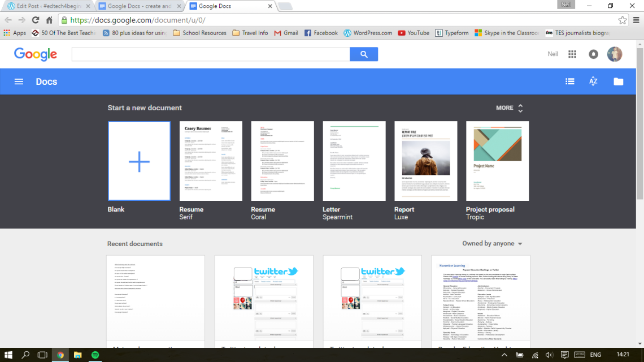The height and width of the screenshot is (362, 644).
Task: Switch documents to list view
Action: (570, 81)
